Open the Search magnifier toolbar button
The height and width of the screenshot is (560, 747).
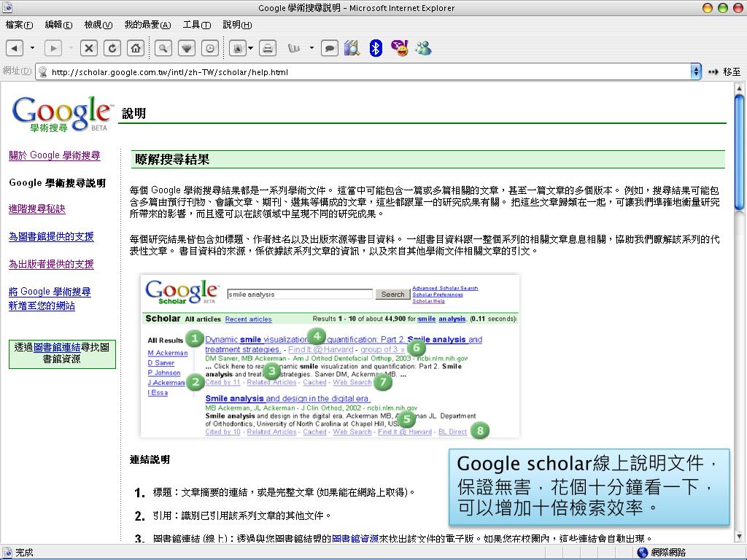coord(163,48)
